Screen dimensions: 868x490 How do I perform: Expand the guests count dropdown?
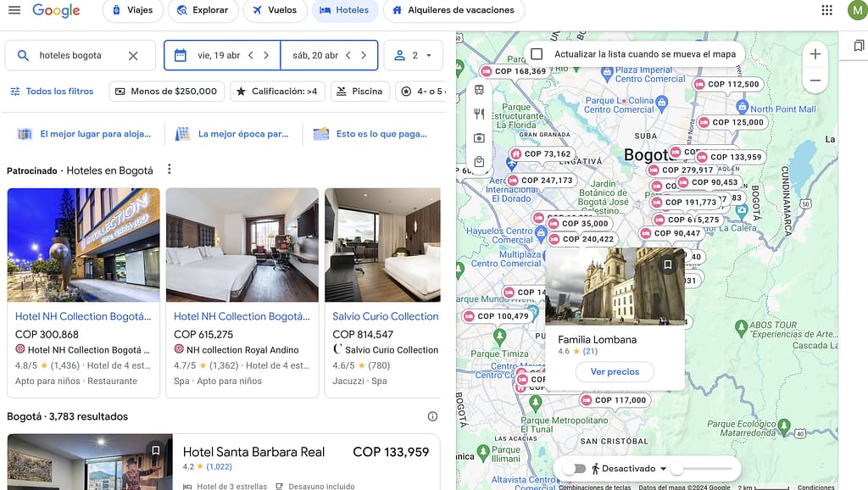tap(413, 55)
